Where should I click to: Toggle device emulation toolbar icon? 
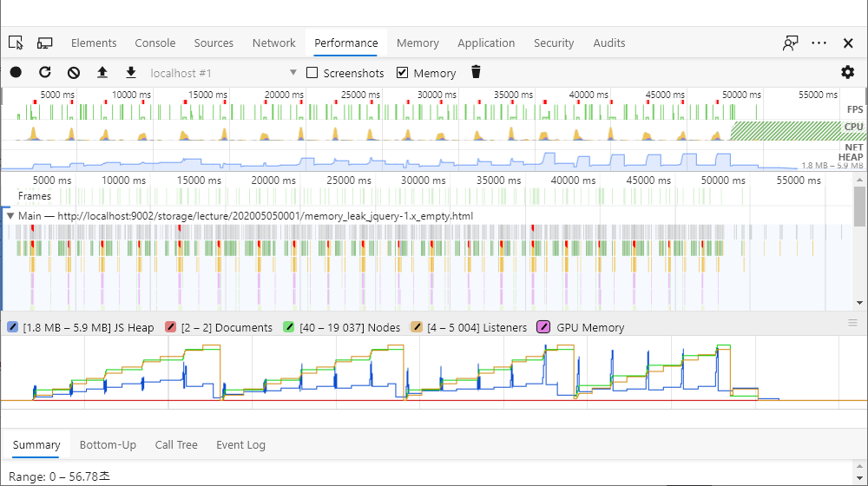tap(44, 43)
